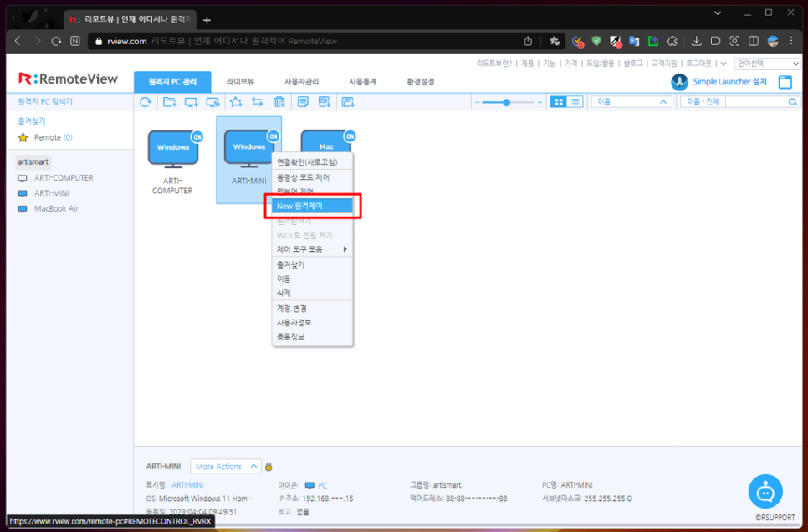Open the 이름 sort dropdown
This screenshot has width=808, height=532.
coord(632,102)
